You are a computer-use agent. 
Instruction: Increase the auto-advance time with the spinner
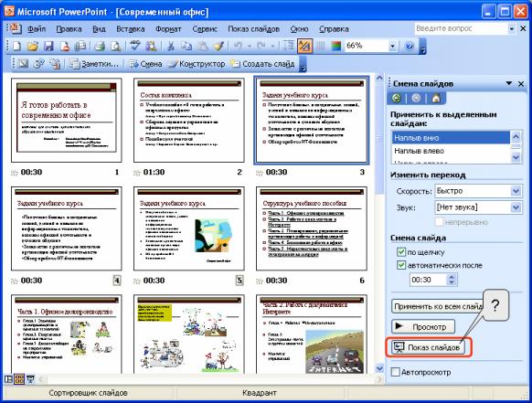[x=452, y=277]
